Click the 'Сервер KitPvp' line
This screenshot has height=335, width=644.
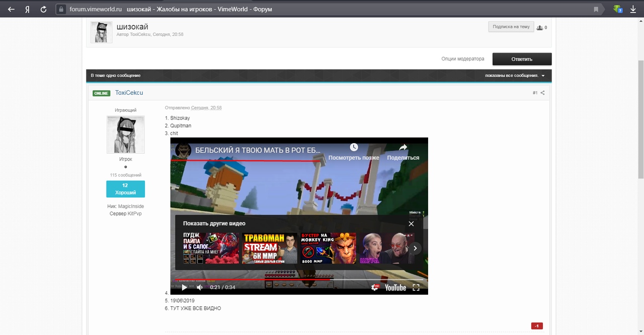[125, 214]
